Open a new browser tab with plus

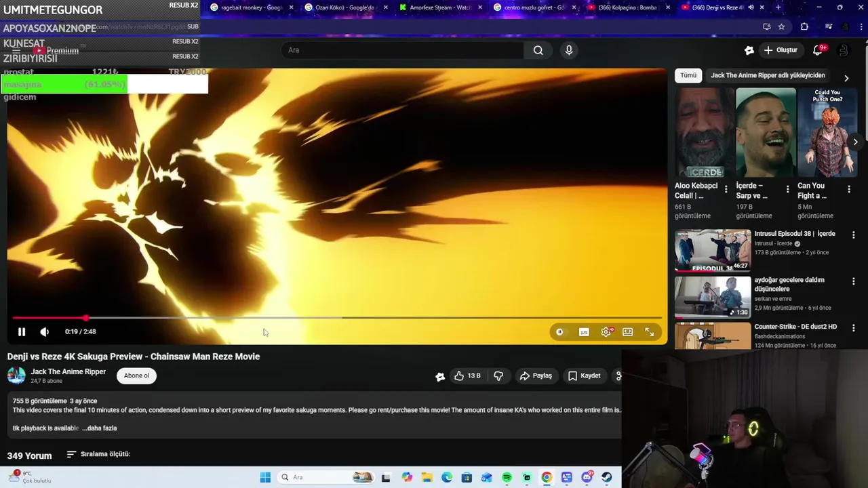coord(778,7)
